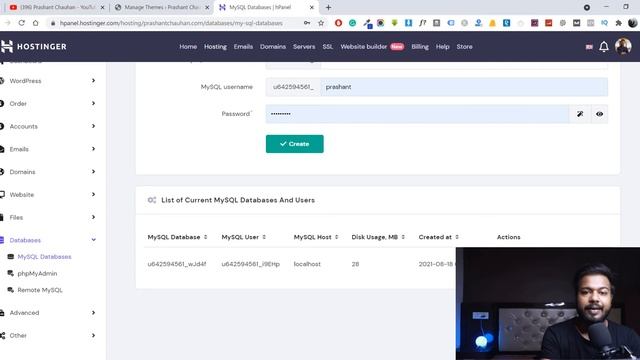
Task: Open the Grammarly extension icon
Action: click(x=352, y=23)
